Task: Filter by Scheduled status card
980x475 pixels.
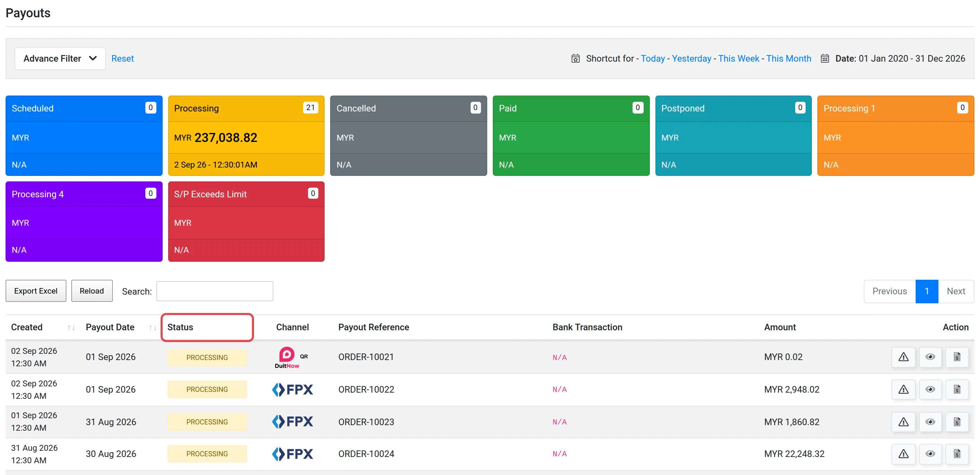Action: pyautogui.click(x=84, y=135)
